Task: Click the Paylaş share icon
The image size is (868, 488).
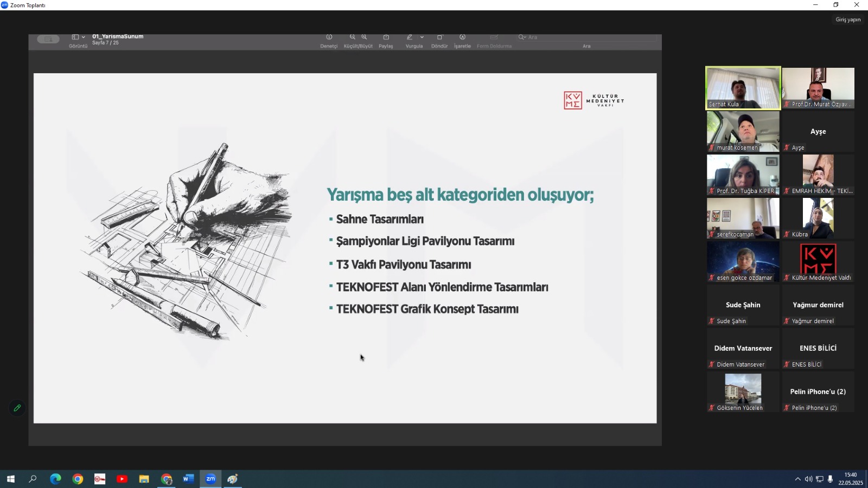Action: pyautogui.click(x=386, y=37)
